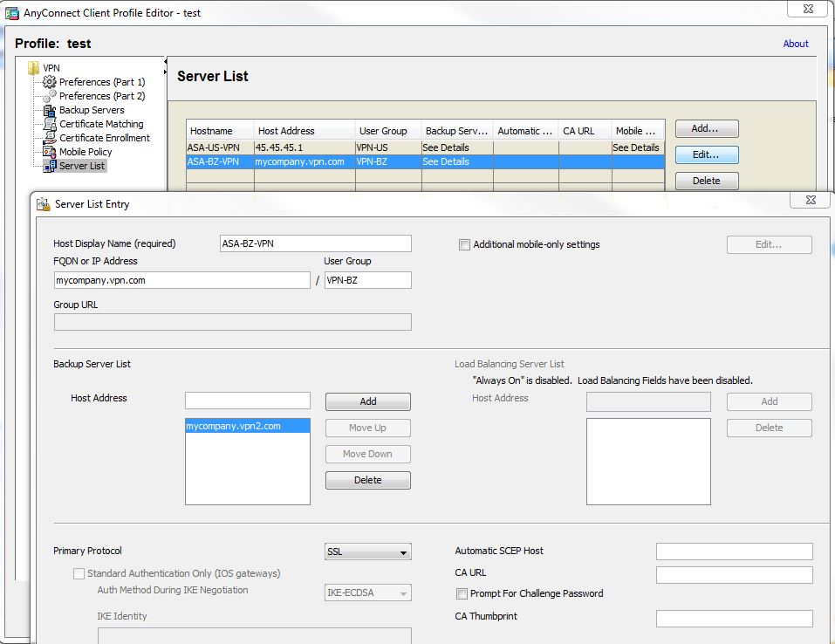Click Mobile See Details cell for ASA-US-VPN
This screenshot has width=835, height=644.
tap(639, 147)
